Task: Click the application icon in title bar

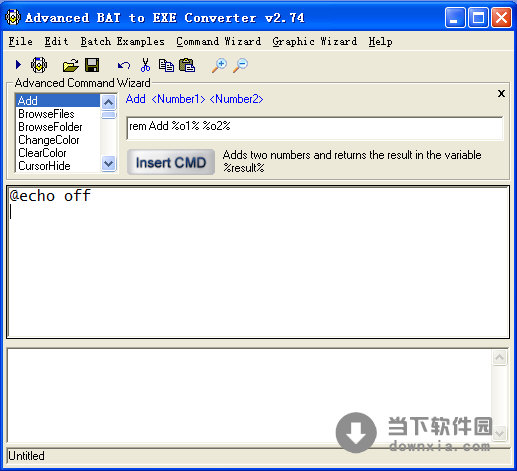Action: tap(13, 17)
